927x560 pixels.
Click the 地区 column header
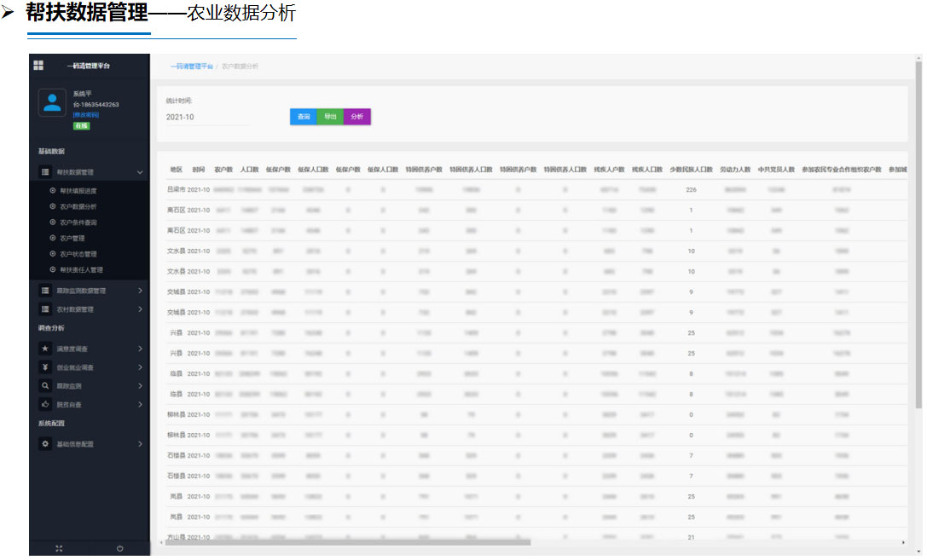coord(177,170)
